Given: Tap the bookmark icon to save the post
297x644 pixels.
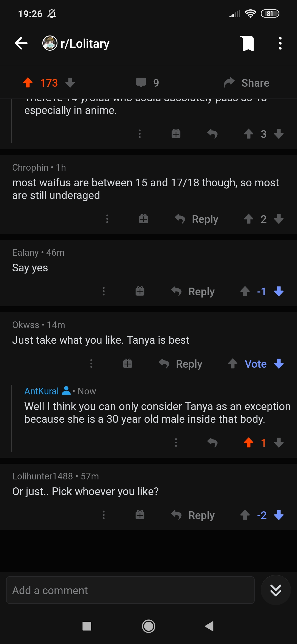Looking at the screenshot, I should (x=248, y=43).
